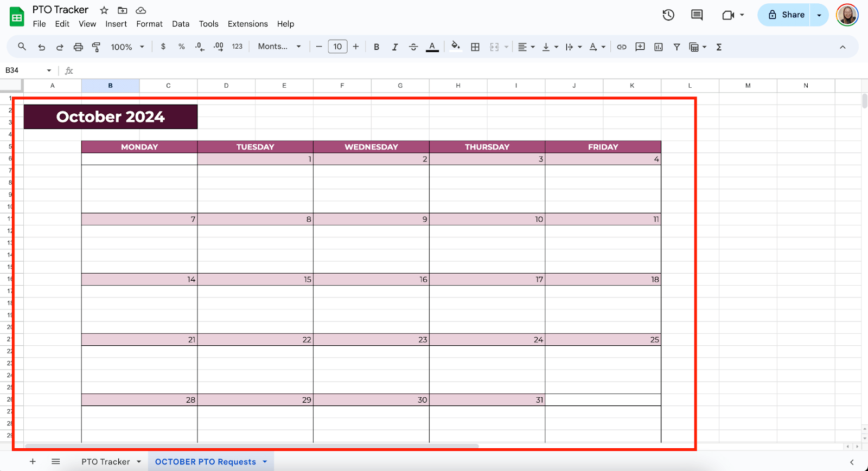This screenshot has height=471, width=868.
Task: Toggle bold formatting
Action: click(376, 47)
